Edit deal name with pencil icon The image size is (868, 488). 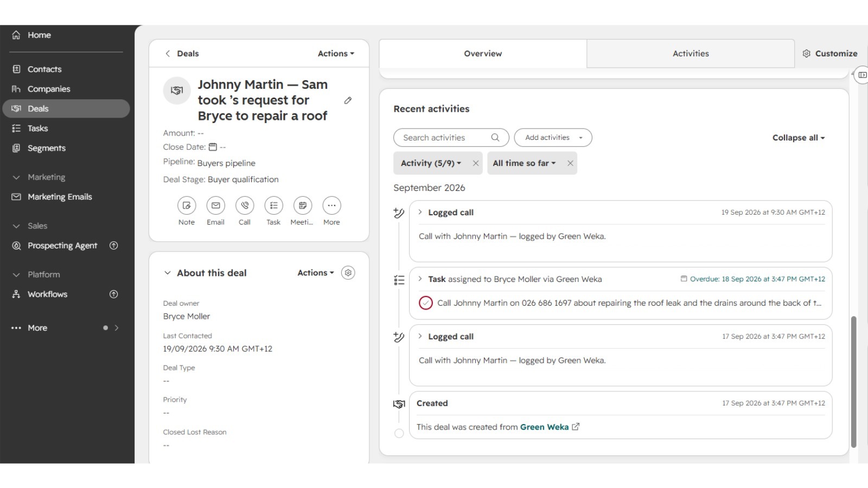pos(348,100)
